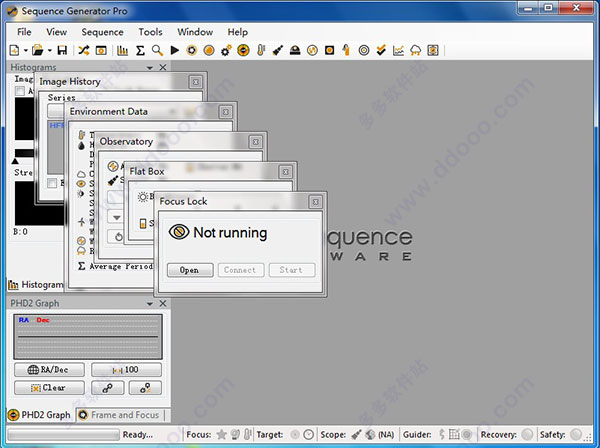Click the cloud environment toolbar icon

[x=416, y=50]
